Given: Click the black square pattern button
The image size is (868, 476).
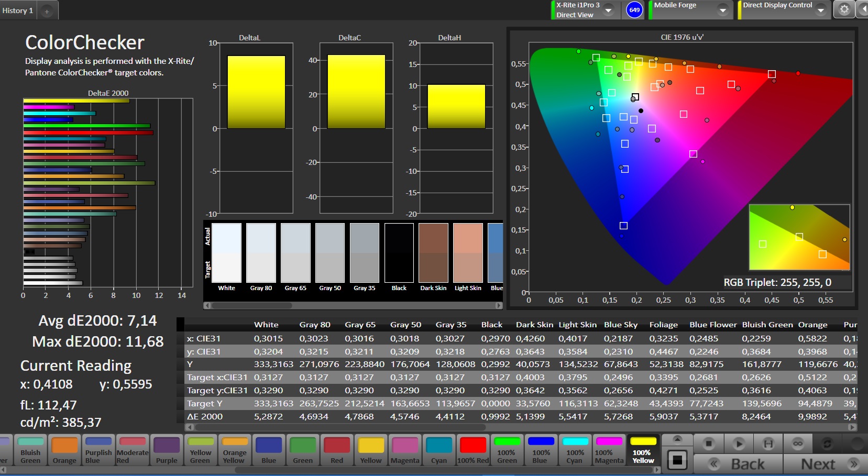Looking at the screenshot, I should (x=677, y=460).
